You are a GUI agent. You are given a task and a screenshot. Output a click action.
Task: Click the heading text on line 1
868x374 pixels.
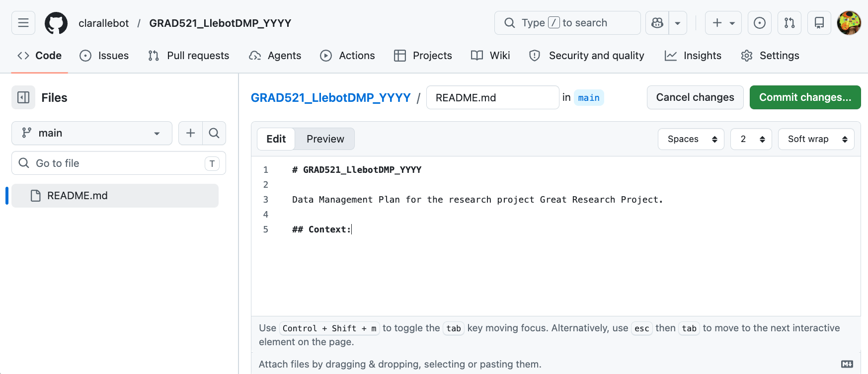(x=357, y=170)
